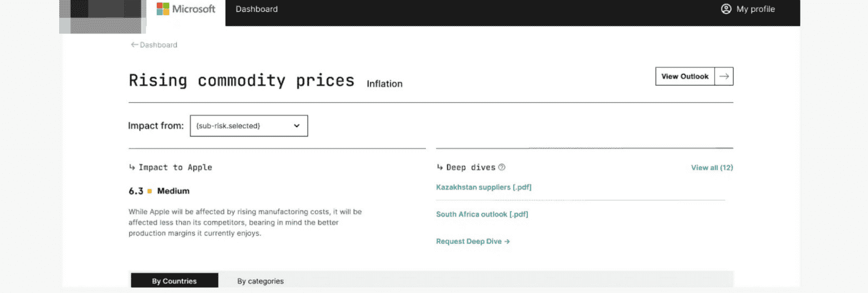Click the arrow icon beside View Outlook

[724, 76]
